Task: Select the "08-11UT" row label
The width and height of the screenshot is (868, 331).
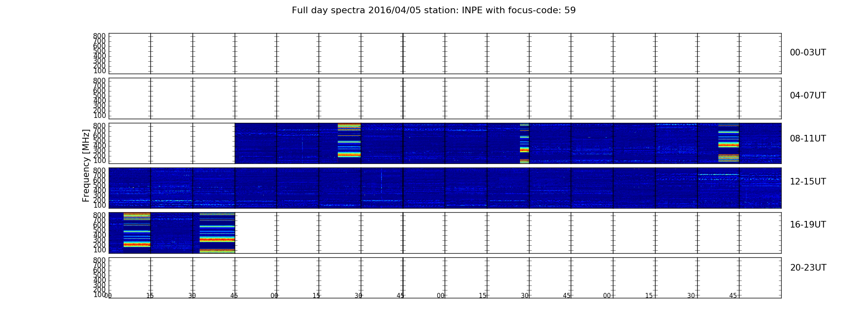Action: [x=808, y=139]
